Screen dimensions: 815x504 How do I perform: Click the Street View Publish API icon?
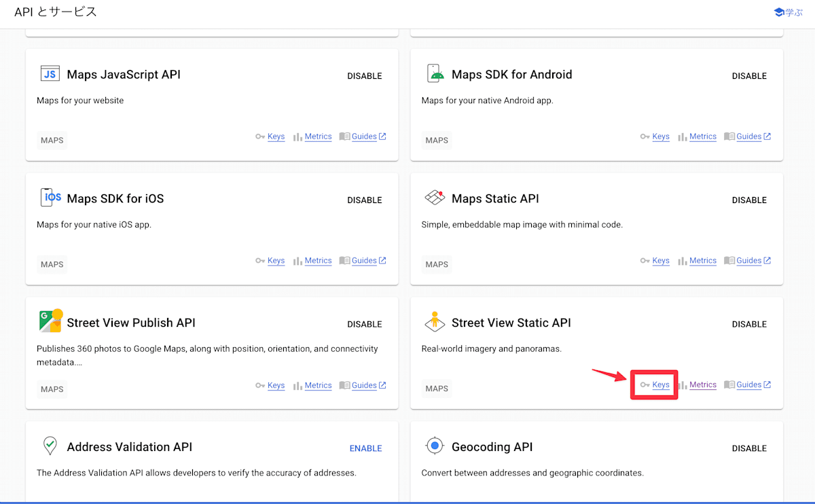(51, 321)
